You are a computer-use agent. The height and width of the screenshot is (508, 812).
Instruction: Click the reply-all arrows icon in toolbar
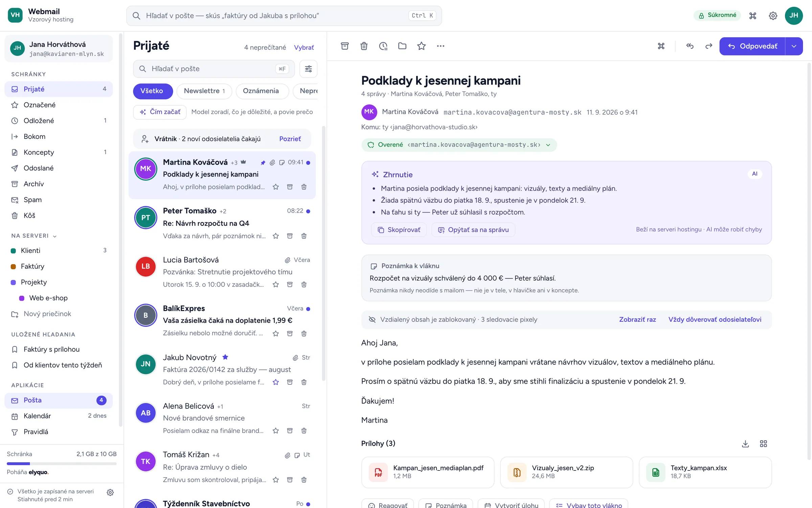[x=690, y=46]
